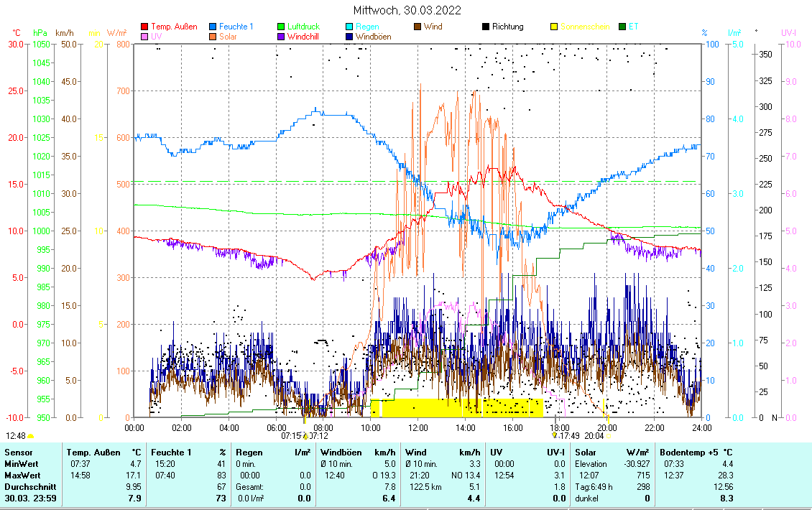Click the chart title Mittwoch, 30.03.2022
812x510 pixels.
[407, 10]
